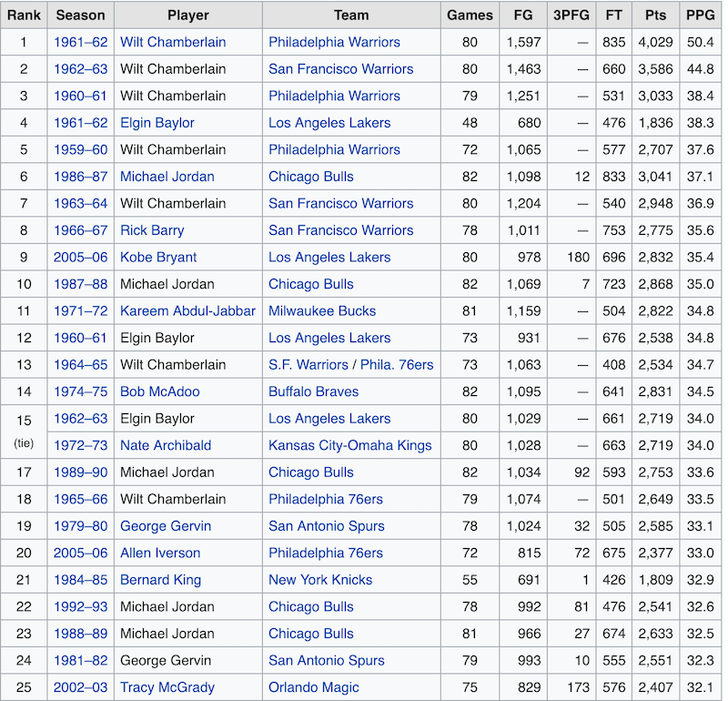
Task: Open the Orlando Magic team link
Action: (313, 688)
